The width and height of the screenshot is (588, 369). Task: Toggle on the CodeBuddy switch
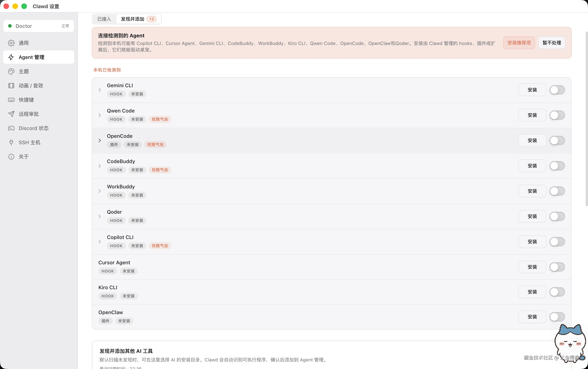pyautogui.click(x=557, y=166)
